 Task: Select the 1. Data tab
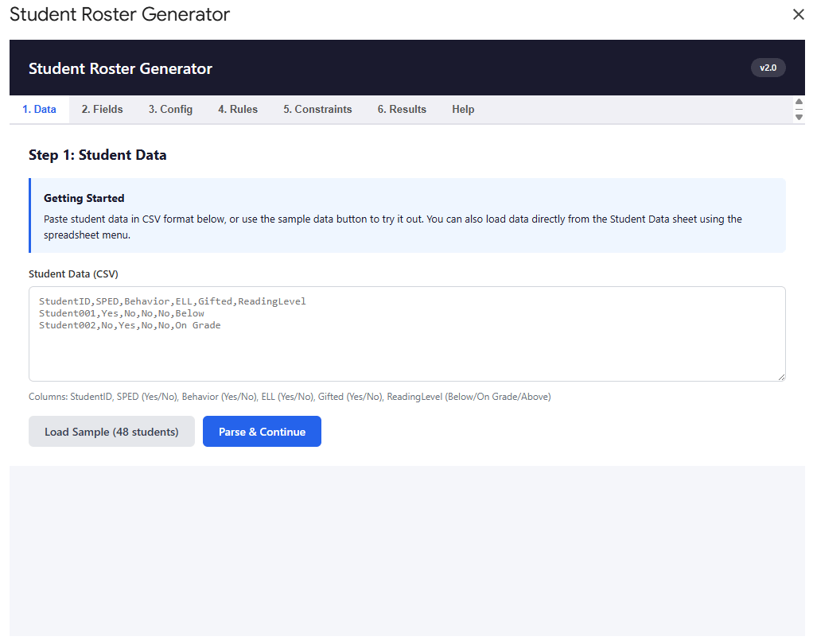39,110
